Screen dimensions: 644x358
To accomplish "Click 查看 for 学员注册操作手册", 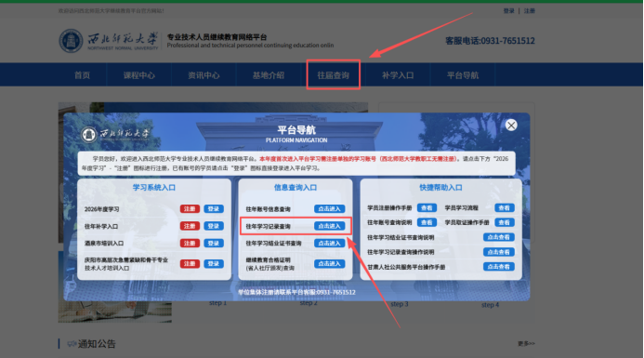I will tap(427, 208).
